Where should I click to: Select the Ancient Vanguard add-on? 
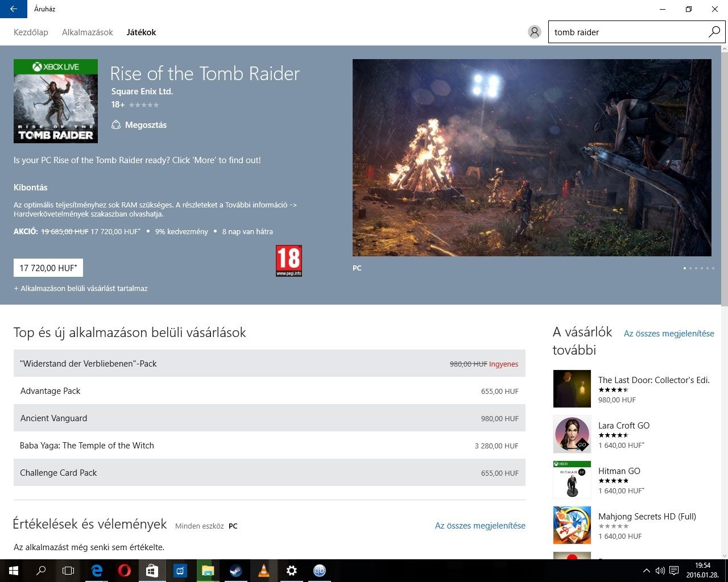(270, 418)
